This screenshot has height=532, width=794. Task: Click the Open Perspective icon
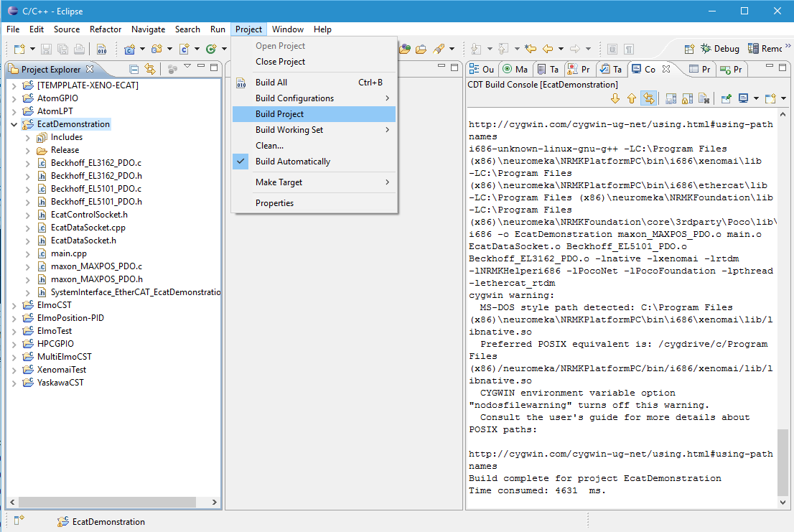(689, 49)
